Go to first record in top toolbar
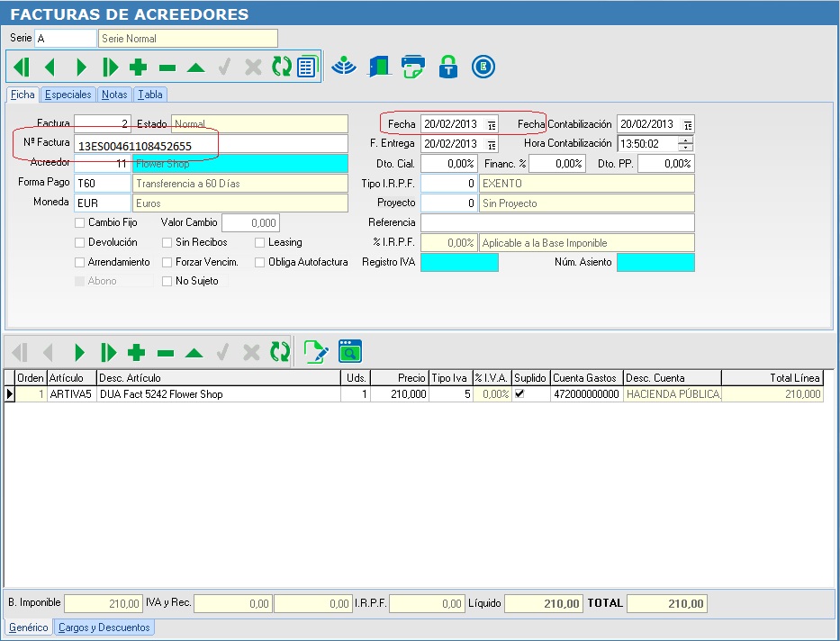840x641 pixels. point(22,68)
